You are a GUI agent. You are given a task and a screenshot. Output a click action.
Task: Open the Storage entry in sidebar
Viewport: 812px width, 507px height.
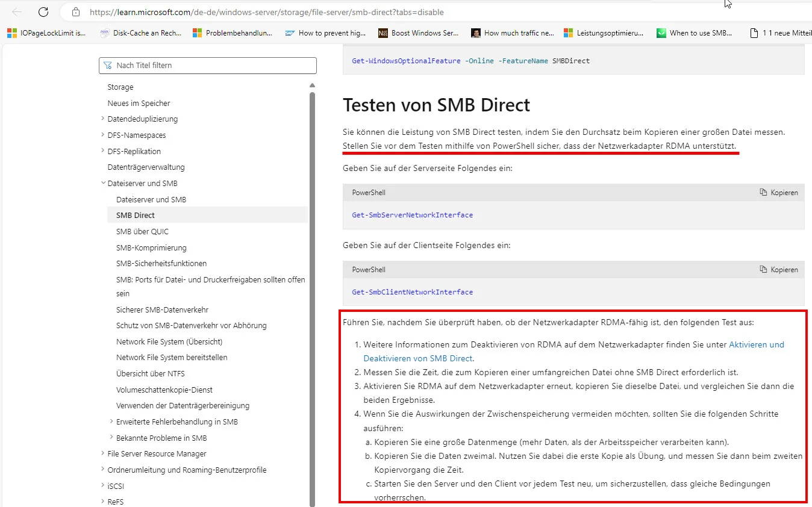pos(120,87)
